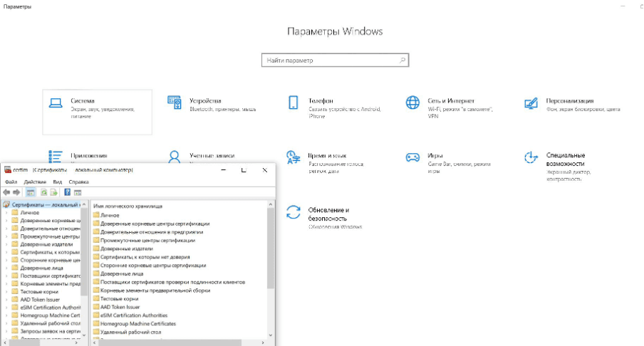The image size is (644, 346).
Task: Select the Сертификаты — локальный root node
Action: point(45,204)
